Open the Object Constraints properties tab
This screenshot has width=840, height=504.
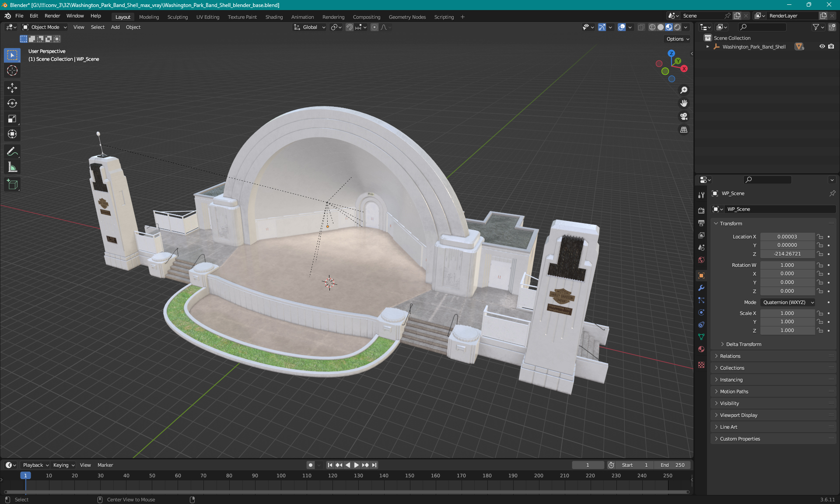pyautogui.click(x=701, y=325)
